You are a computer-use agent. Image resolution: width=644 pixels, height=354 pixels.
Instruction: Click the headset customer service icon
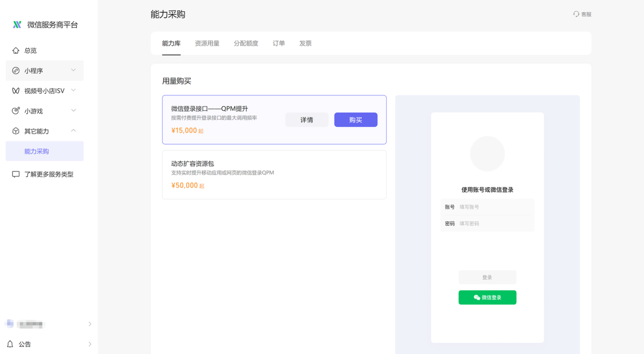576,14
